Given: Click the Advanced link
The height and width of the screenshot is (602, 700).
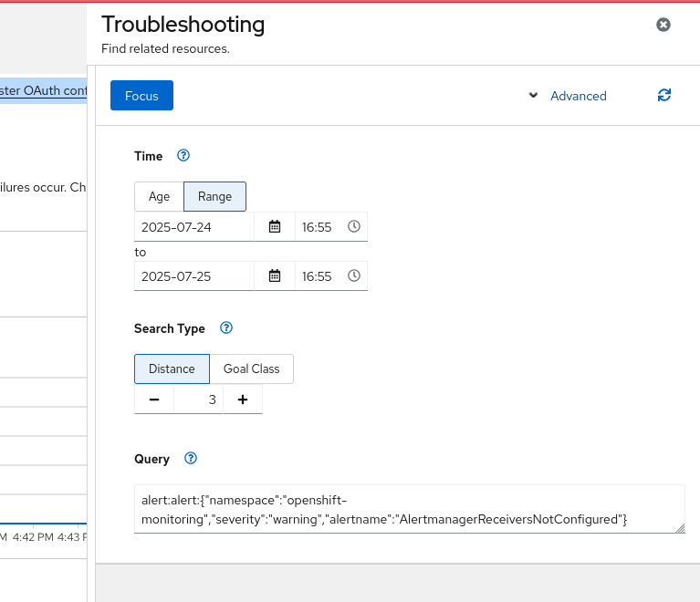Looking at the screenshot, I should [578, 96].
